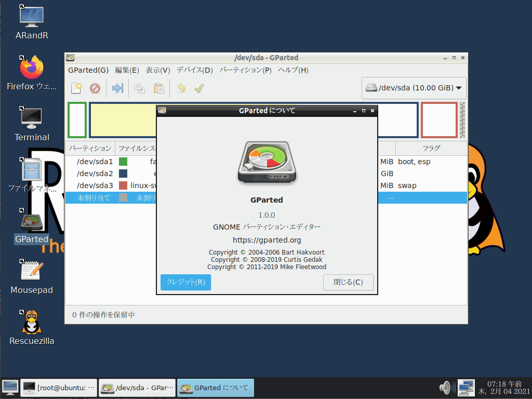The height and width of the screenshot is (399, 532).
Task: Close the GParted について dialog with X
Action: [372, 111]
